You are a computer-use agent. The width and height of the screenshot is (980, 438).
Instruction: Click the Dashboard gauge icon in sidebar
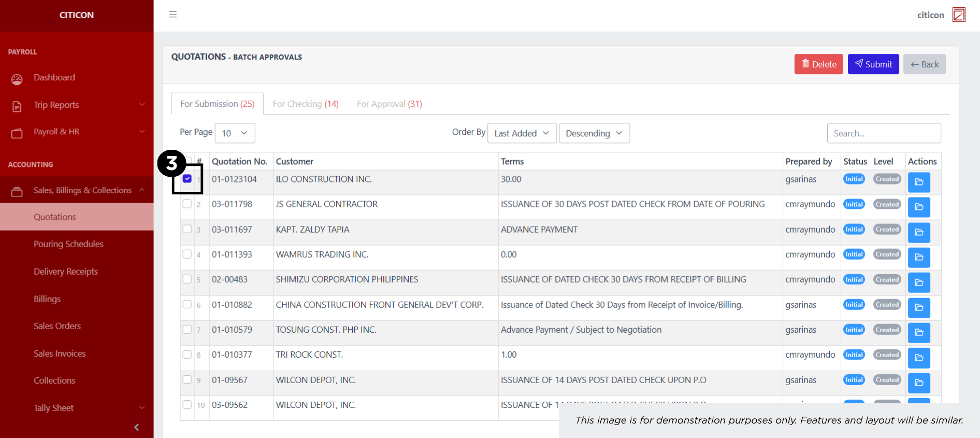[17, 79]
